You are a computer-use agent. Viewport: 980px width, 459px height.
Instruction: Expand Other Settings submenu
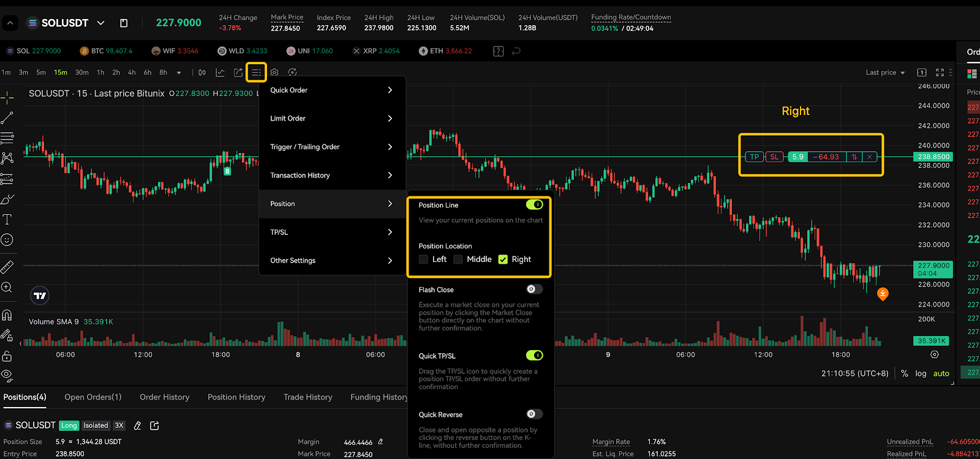click(x=333, y=260)
